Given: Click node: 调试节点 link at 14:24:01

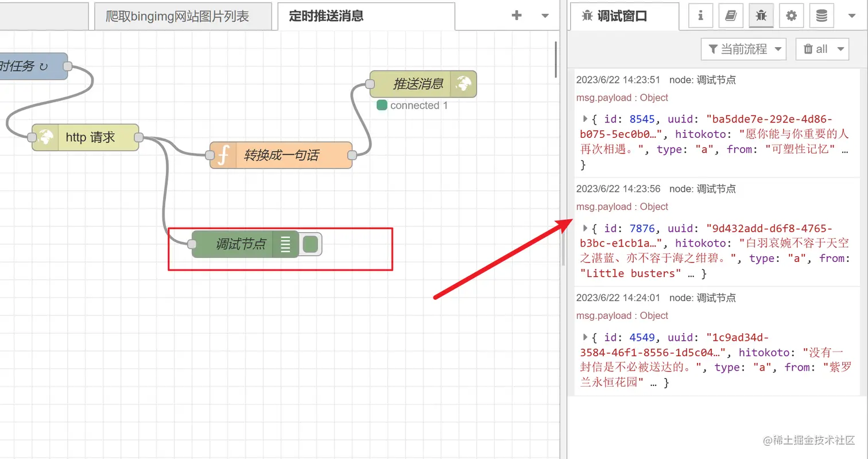Looking at the screenshot, I should point(703,298).
